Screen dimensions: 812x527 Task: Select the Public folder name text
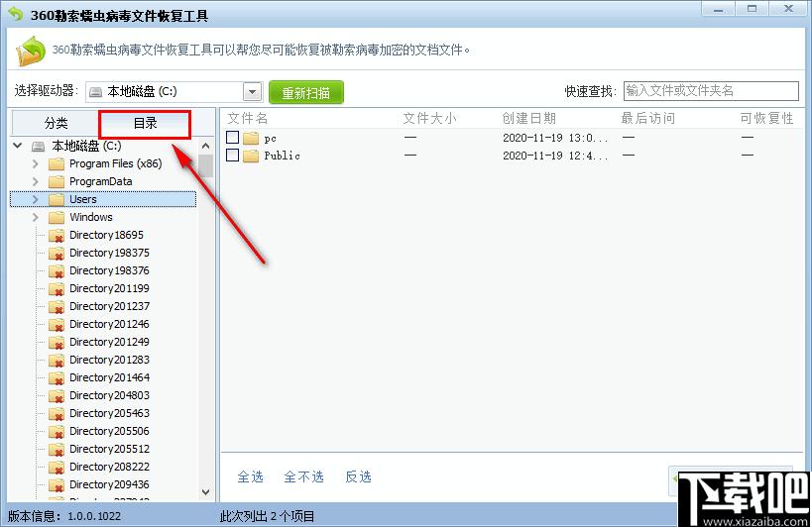282,156
